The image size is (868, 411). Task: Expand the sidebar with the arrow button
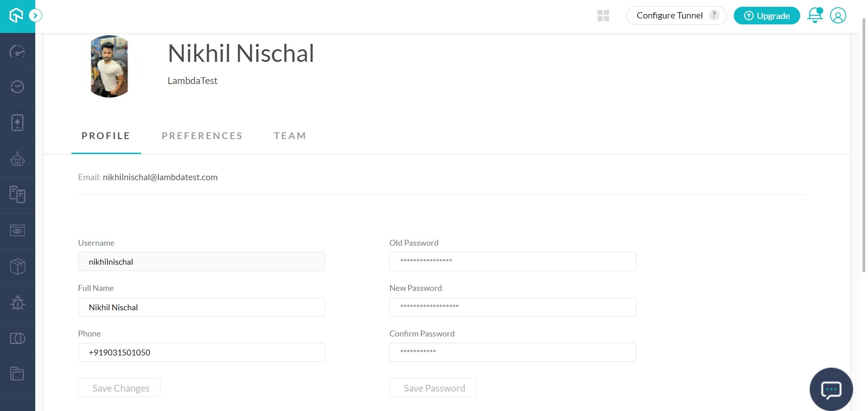(x=35, y=16)
